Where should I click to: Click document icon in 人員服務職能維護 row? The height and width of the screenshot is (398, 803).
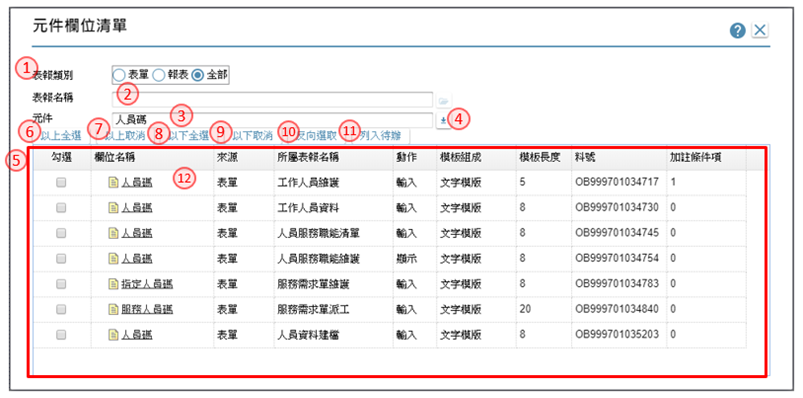tap(113, 259)
